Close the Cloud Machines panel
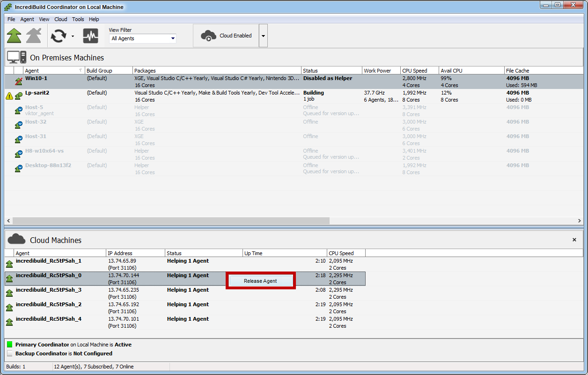Viewport: 588px width, 375px height. point(574,240)
